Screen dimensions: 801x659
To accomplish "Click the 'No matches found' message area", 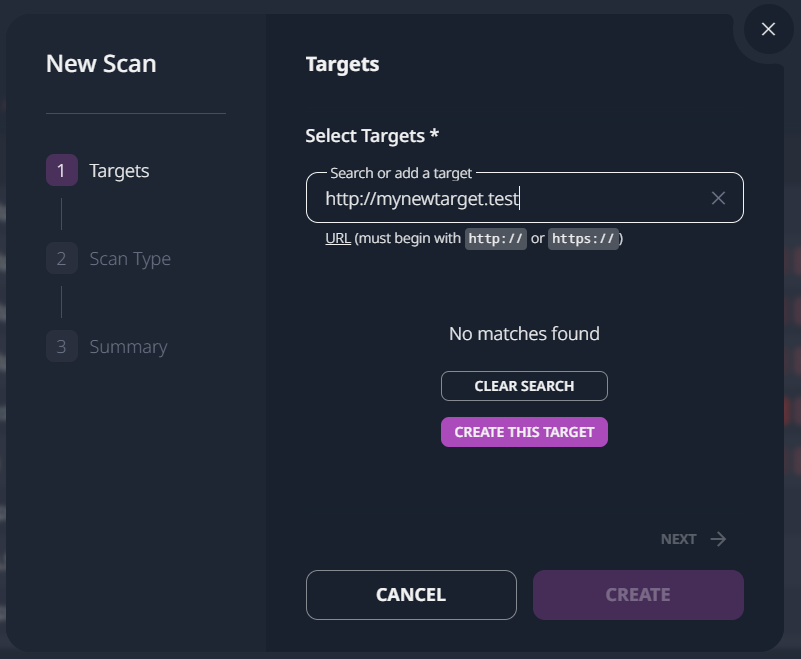I will (524, 333).
